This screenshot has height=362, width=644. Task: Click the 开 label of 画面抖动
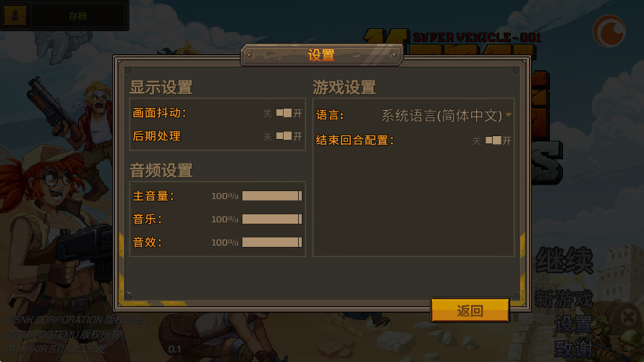point(297,114)
